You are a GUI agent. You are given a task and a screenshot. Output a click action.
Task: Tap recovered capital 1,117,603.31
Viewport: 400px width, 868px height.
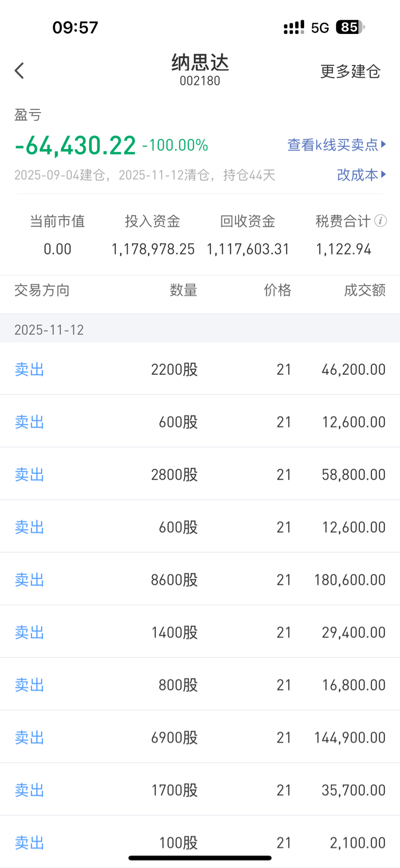248,249
